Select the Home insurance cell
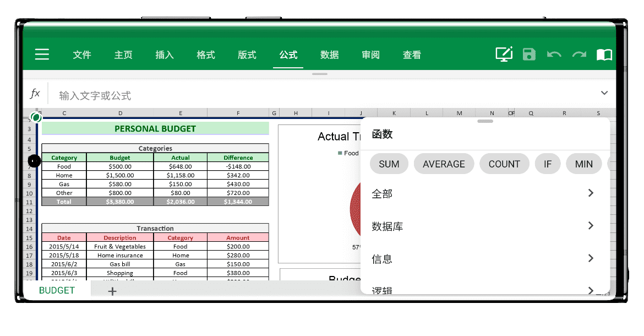Image resolution: width=644 pixels, height=336 pixels. point(120,255)
